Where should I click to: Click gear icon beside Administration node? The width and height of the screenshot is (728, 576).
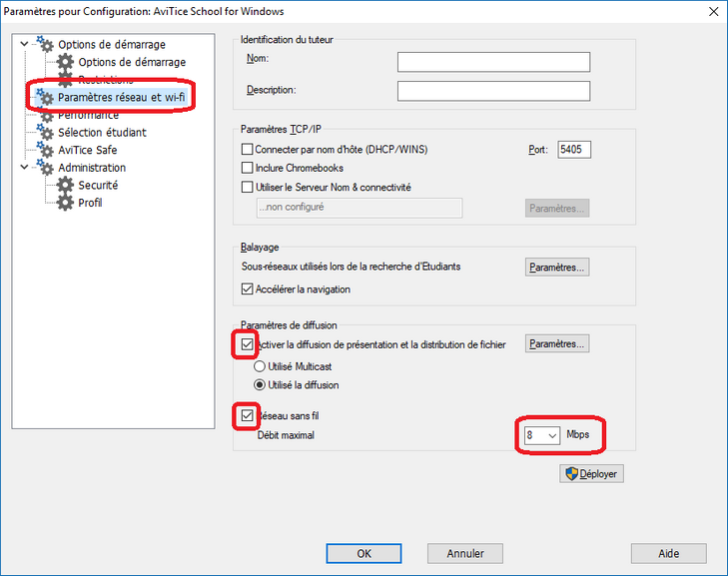[45, 168]
